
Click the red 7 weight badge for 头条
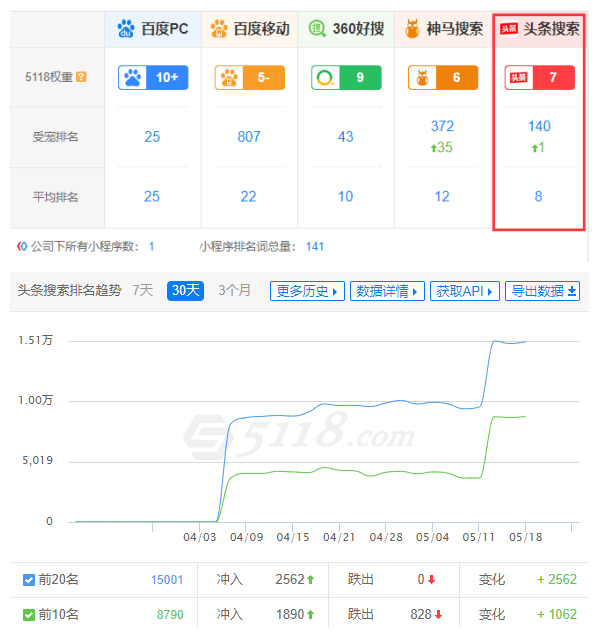(x=540, y=77)
